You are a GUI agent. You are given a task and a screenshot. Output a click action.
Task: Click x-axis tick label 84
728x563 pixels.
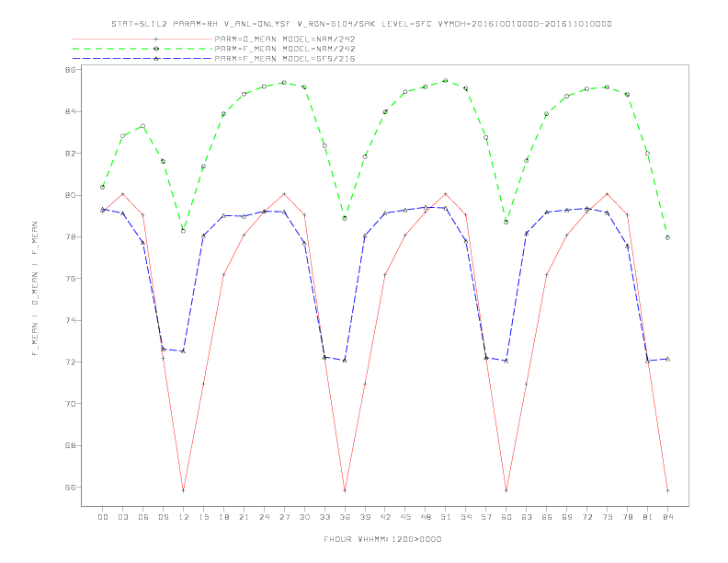coord(668,517)
